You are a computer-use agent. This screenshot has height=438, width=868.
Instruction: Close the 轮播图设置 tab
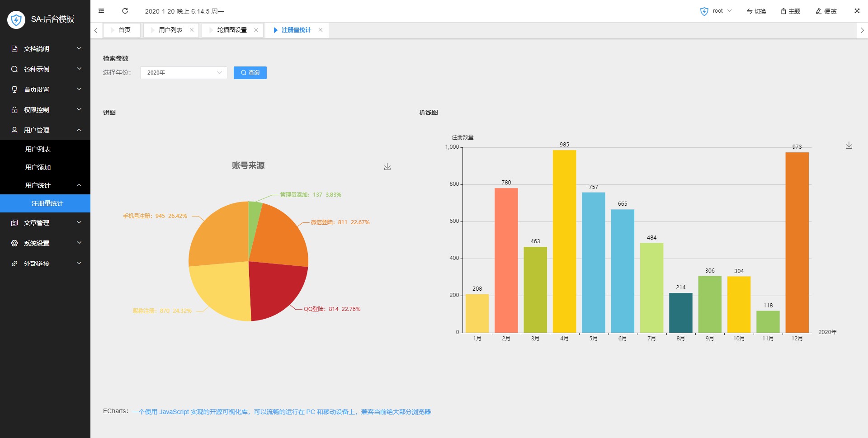point(256,30)
